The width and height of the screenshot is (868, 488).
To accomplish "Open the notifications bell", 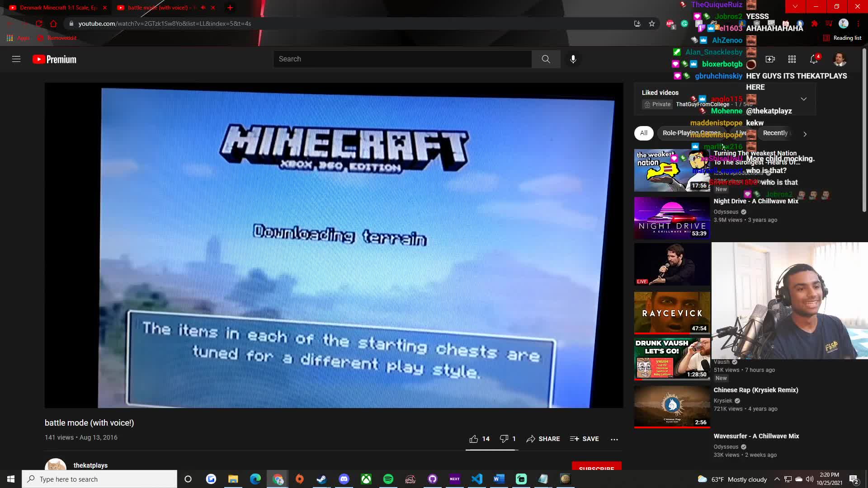I will (x=814, y=59).
